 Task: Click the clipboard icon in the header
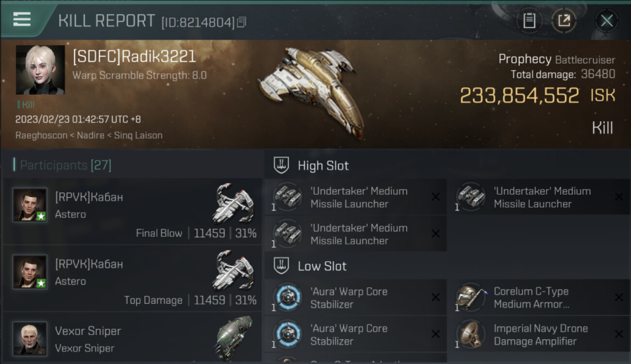coord(529,21)
